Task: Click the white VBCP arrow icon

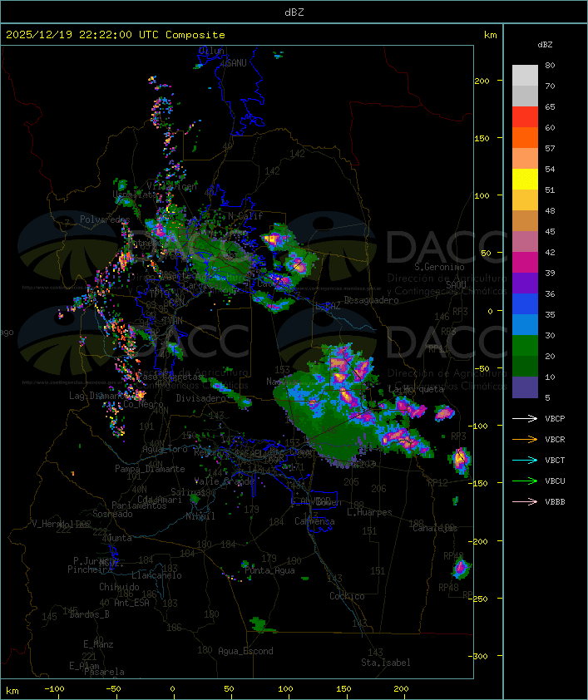Action: [x=525, y=418]
